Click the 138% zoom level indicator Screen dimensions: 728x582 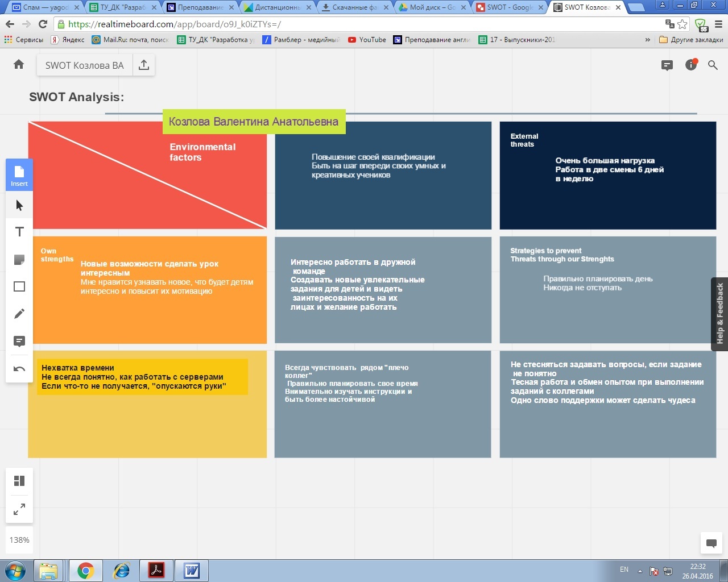[x=19, y=540]
